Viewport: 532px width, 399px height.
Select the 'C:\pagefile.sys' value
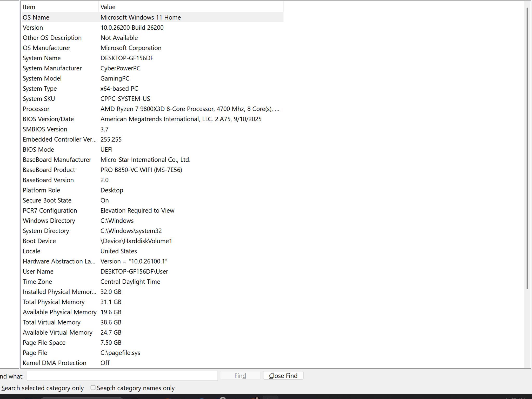click(120, 353)
